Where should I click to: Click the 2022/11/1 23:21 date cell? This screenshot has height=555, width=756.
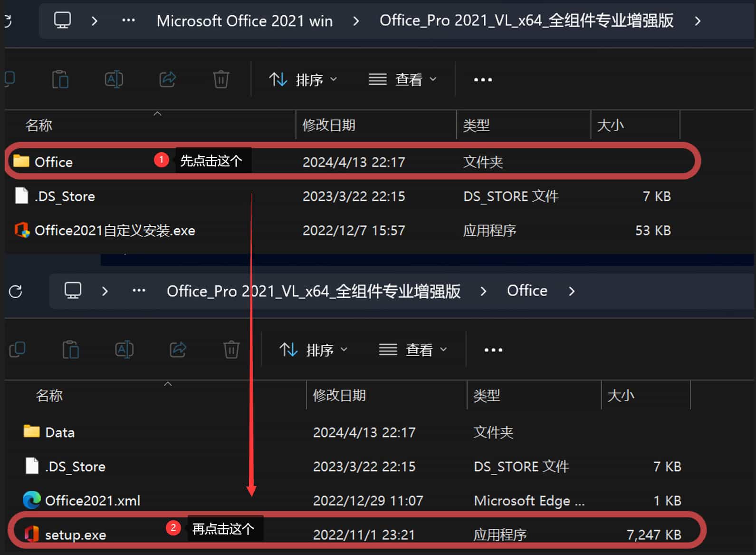(364, 535)
